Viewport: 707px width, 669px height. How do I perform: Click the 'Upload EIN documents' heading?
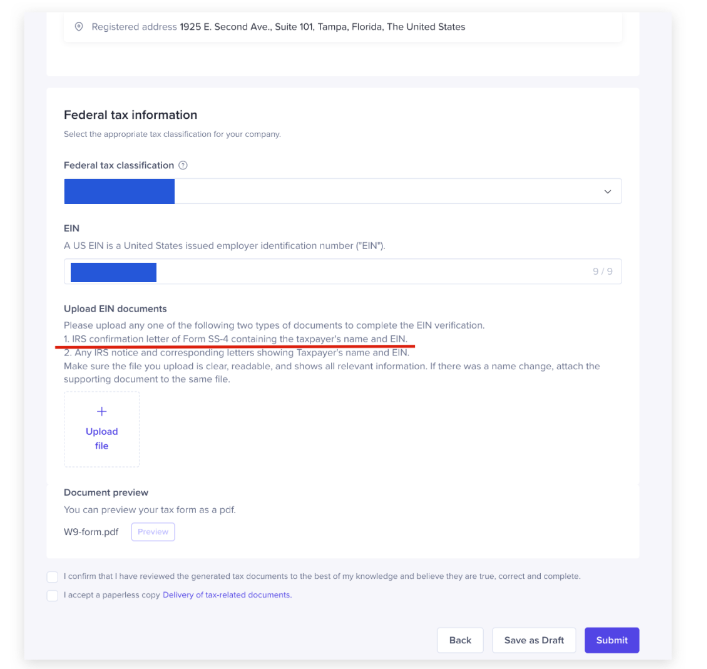click(115, 309)
